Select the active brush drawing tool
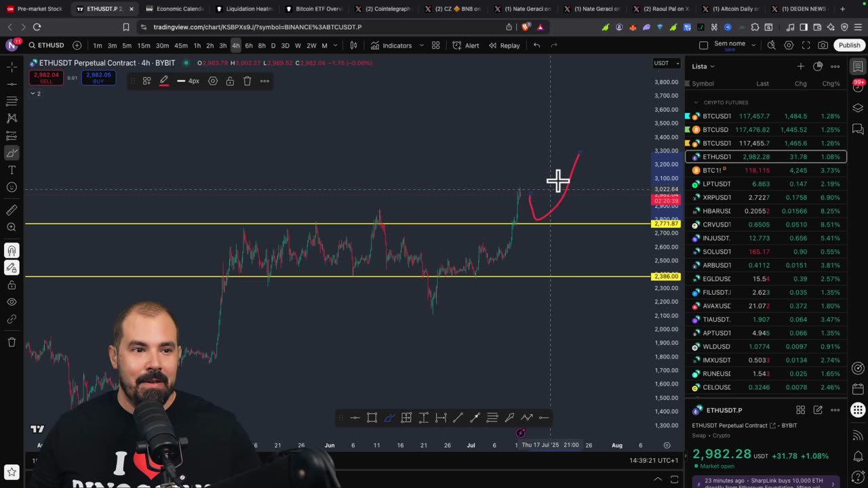 pos(12,153)
